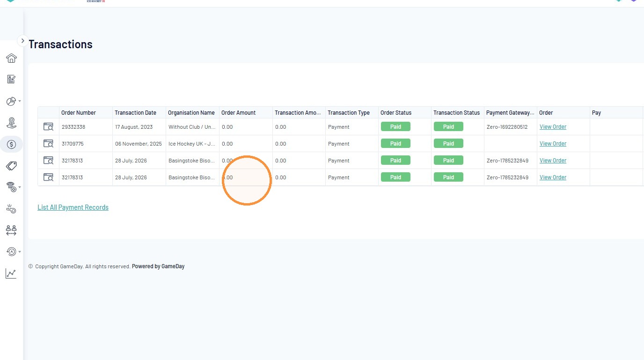Click the Pay column header
This screenshot has width=644, height=360.
(616, 113)
